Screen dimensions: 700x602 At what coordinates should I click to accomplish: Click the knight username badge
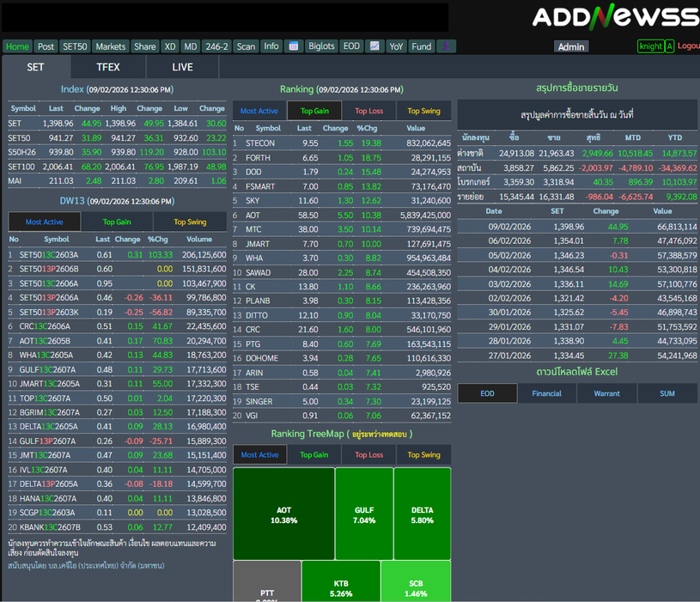[650, 46]
